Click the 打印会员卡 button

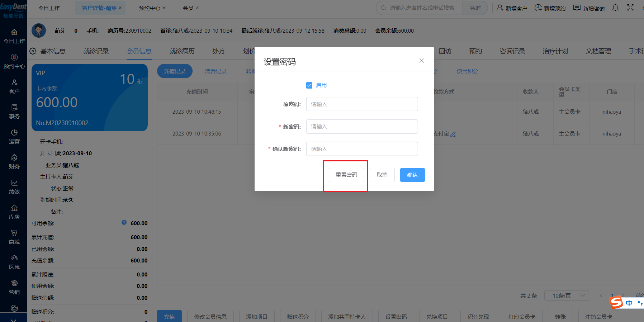[522, 316]
